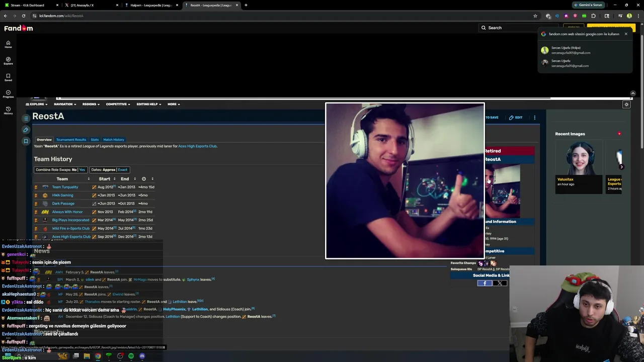The height and width of the screenshot is (362, 644).
Task: Open the History sidebar icon
Action: [8, 110]
